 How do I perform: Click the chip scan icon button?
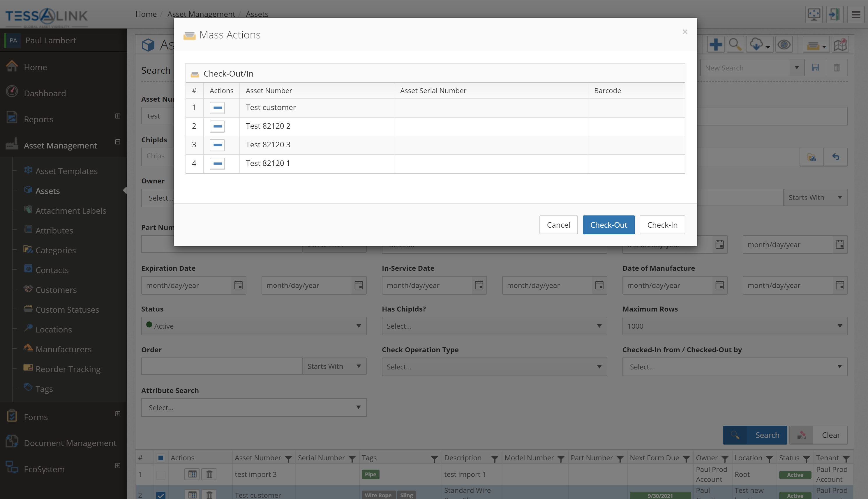pos(811,157)
